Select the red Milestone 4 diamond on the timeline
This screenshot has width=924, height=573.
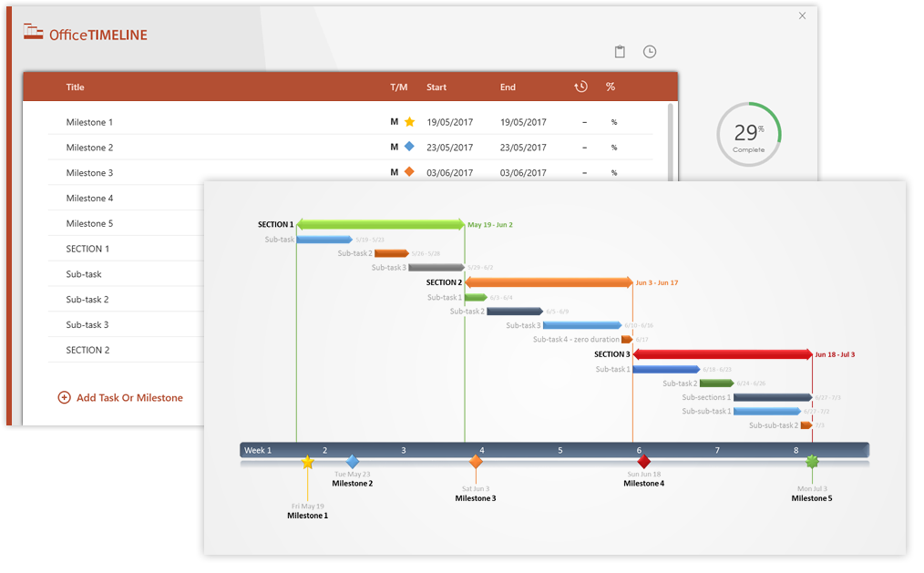pos(643,462)
